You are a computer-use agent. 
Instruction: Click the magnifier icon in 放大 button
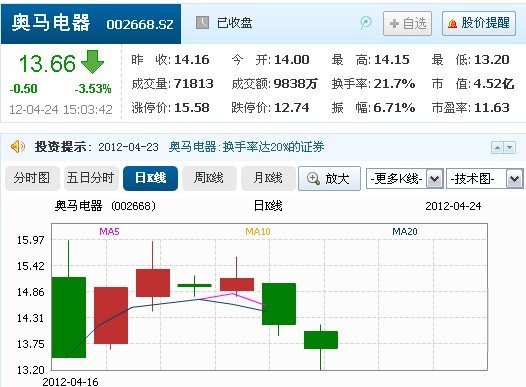[x=313, y=178]
